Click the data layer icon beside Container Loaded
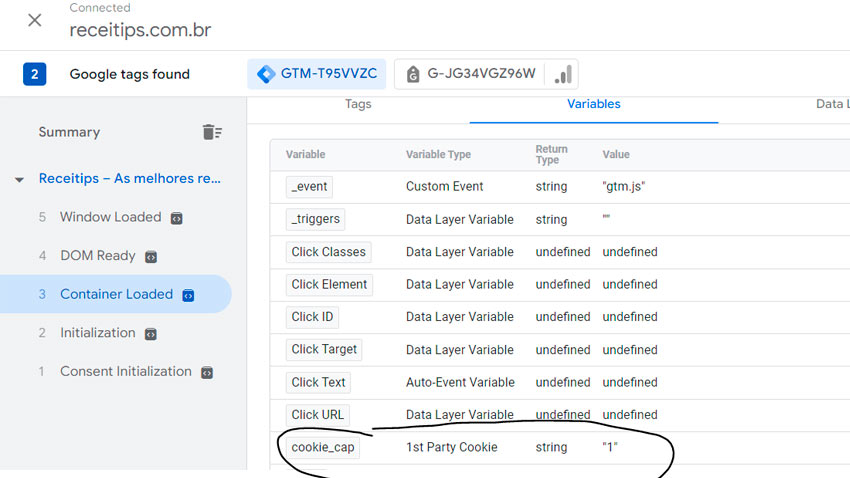Image resolution: width=850 pixels, height=478 pixels. [x=188, y=295]
